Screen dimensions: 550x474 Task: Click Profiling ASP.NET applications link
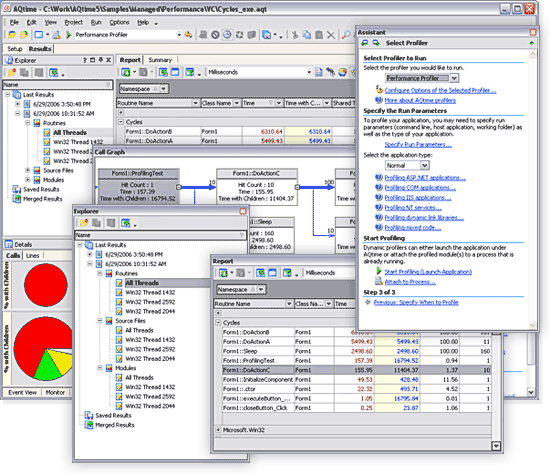425,178
